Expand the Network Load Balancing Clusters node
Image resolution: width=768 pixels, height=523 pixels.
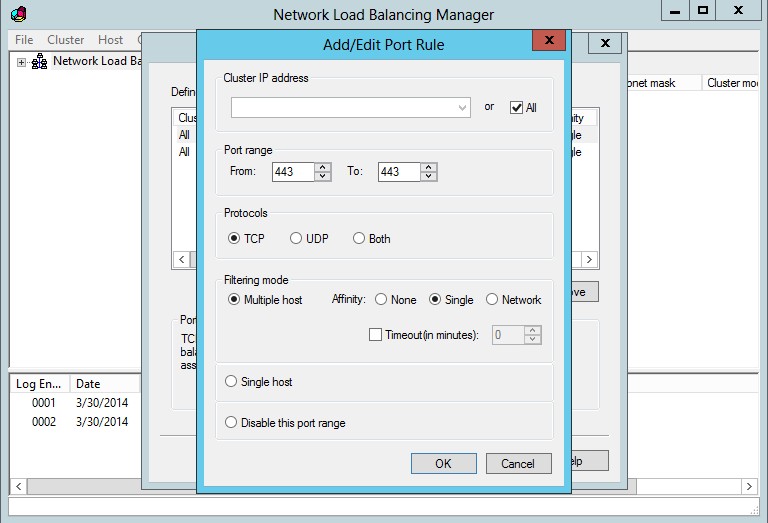[x=21, y=62]
